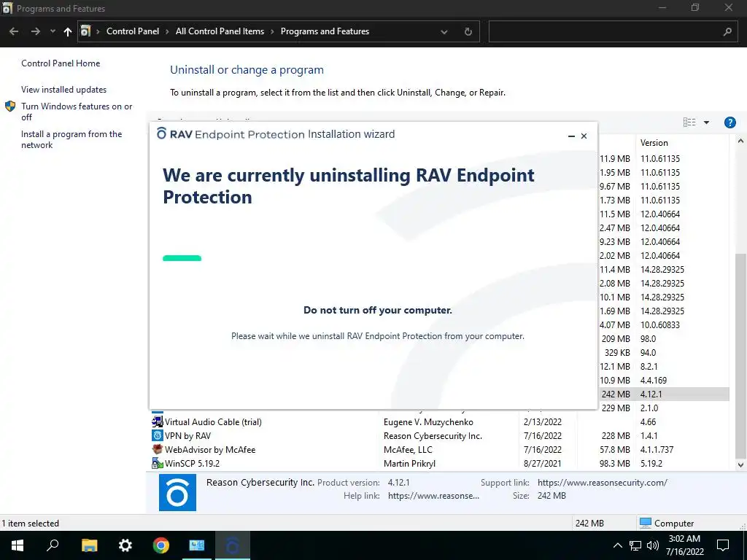Screen dimensions: 747x560
Task: Open File Explorer from taskbar
Action: (89, 545)
